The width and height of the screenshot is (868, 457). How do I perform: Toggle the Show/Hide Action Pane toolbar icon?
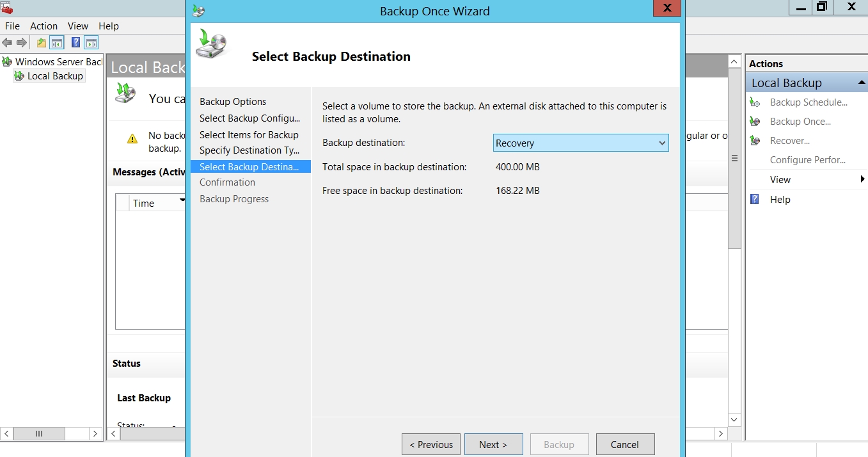(x=91, y=43)
